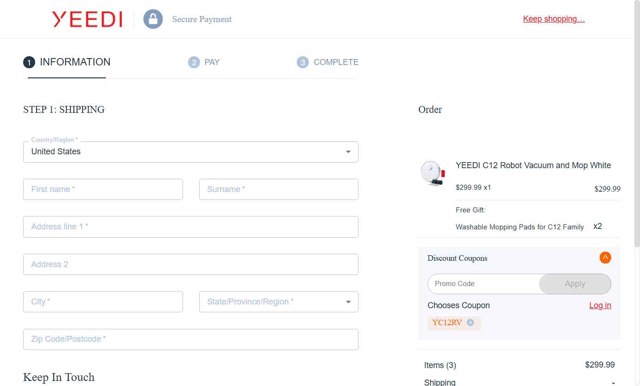The image size is (640, 386).
Task: Focus the Address 2 field
Action: (x=191, y=264)
